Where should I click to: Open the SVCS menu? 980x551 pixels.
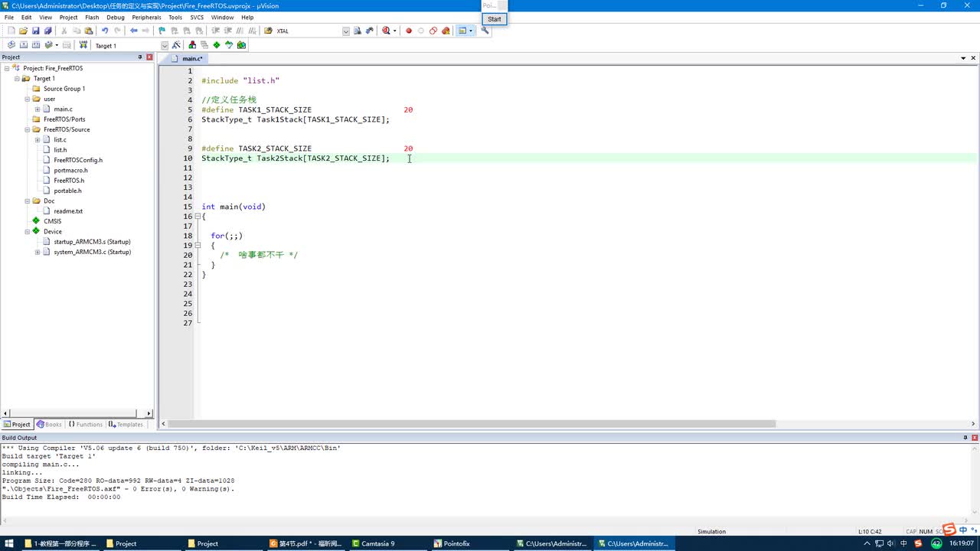pos(197,17)
